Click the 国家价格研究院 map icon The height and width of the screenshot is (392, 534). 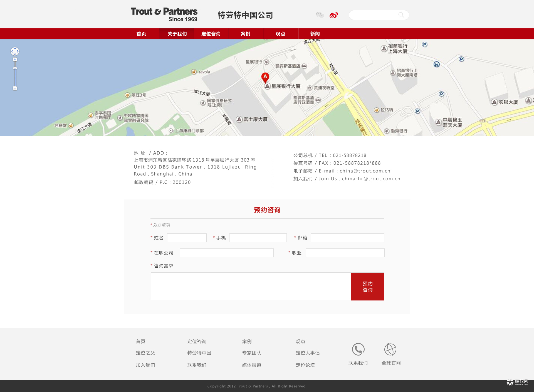(x=203, y=103)
